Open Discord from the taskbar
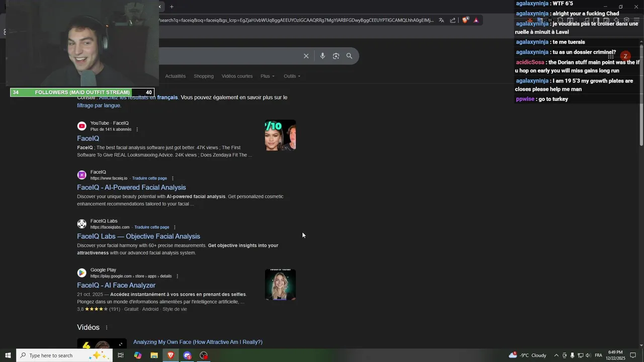Screen dimensions: 644x362 pos(187,355)
